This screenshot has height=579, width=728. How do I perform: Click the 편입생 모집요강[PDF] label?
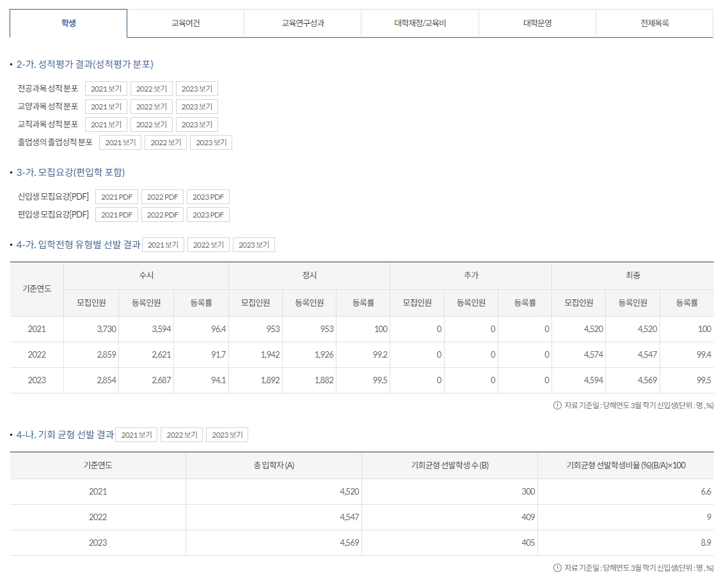[x=53, y=215]
